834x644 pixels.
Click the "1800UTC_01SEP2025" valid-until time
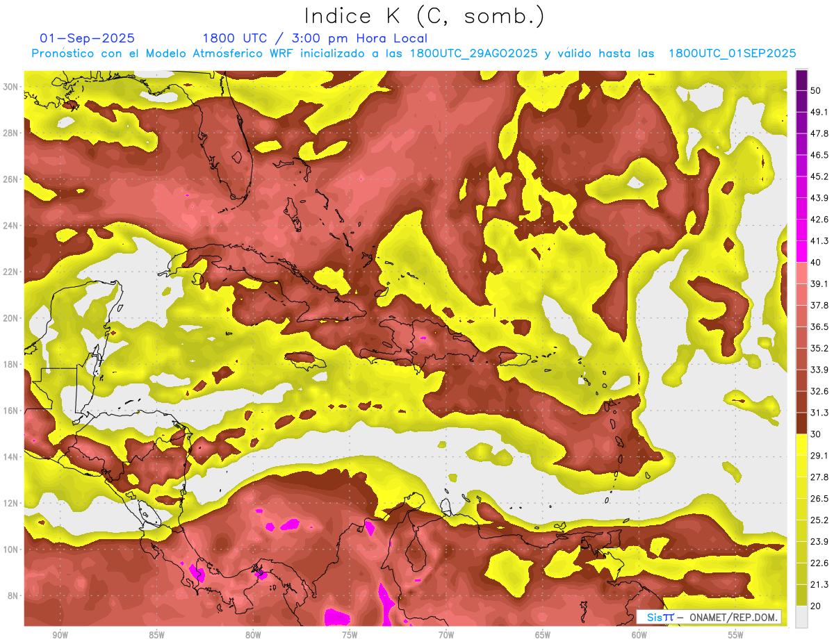pos(733,53)
